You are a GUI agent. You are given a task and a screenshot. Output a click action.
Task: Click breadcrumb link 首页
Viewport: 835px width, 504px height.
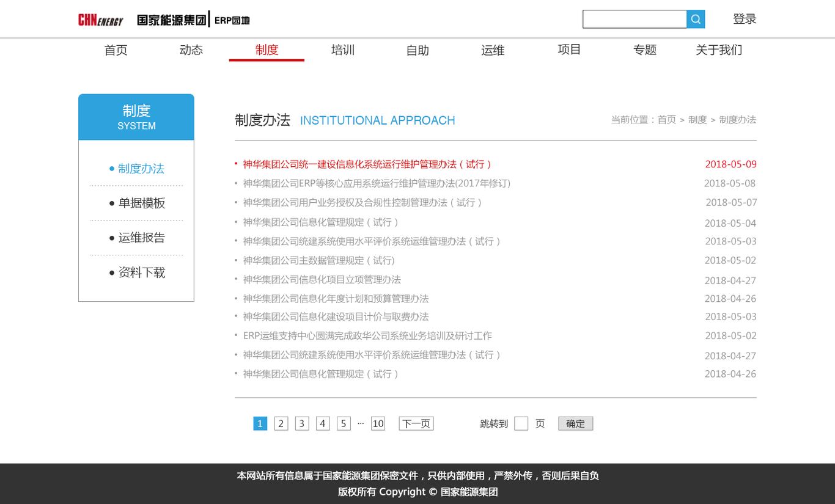click(x=667, y=120)
